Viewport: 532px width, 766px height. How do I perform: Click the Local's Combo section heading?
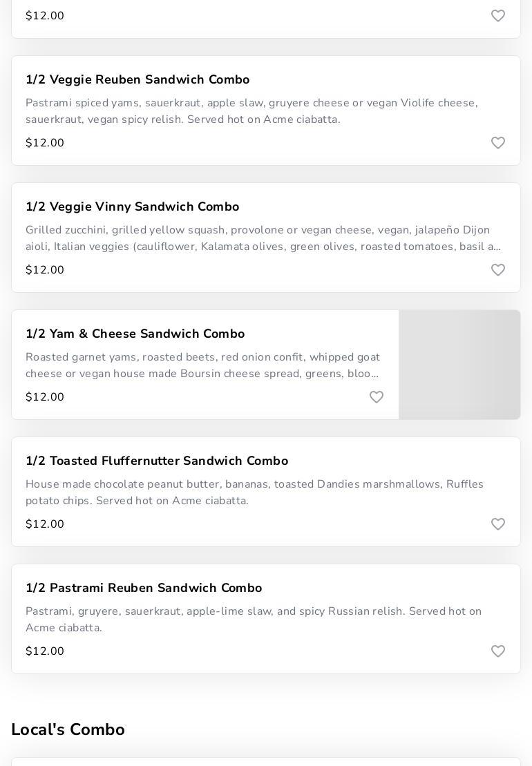click(68, 730)
